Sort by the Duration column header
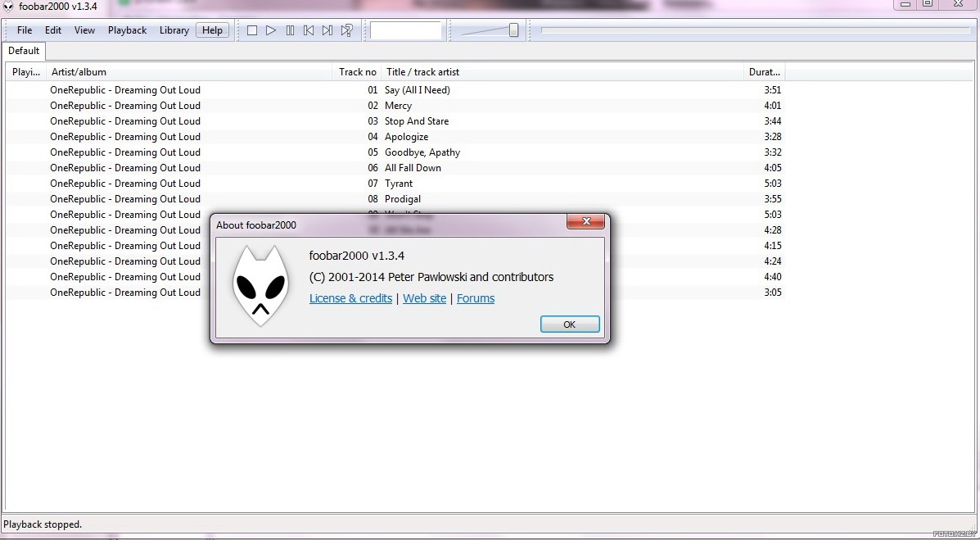This screenshot has width=980, height=540. (x=765, y=72)
